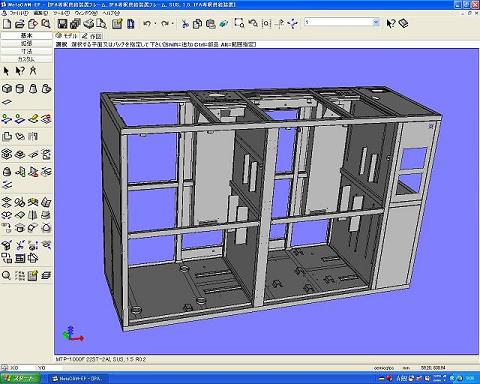
Task: Expand the undo history dropdown arrow
Action: pyautogui.click(x=155, y=24)
